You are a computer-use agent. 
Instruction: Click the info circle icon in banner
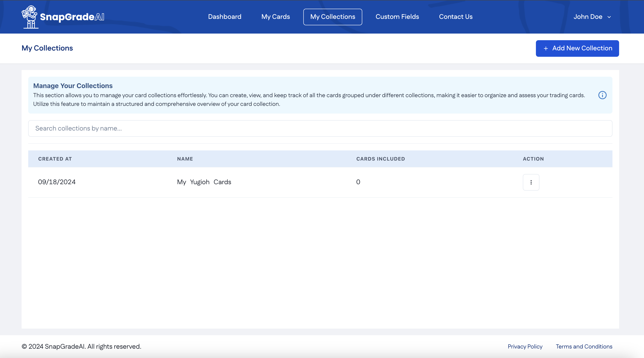pyautogui.click(x=602, y=95)
